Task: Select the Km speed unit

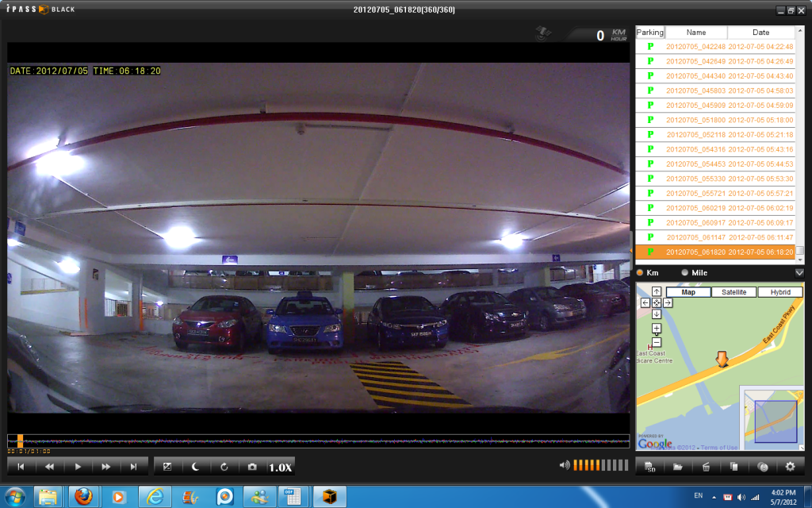Action: pyautogui.click(x=641, y=273)
